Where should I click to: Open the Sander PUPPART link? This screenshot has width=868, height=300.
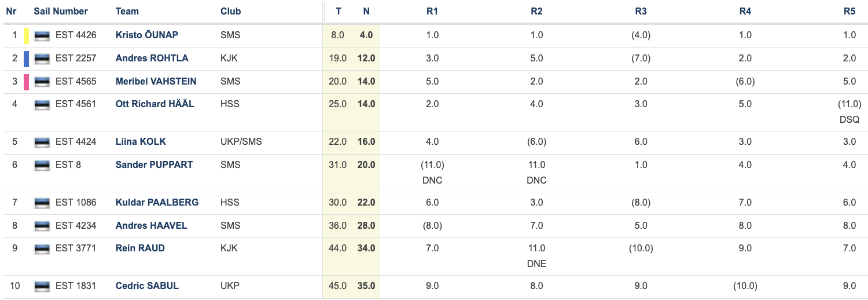(154, 164)
